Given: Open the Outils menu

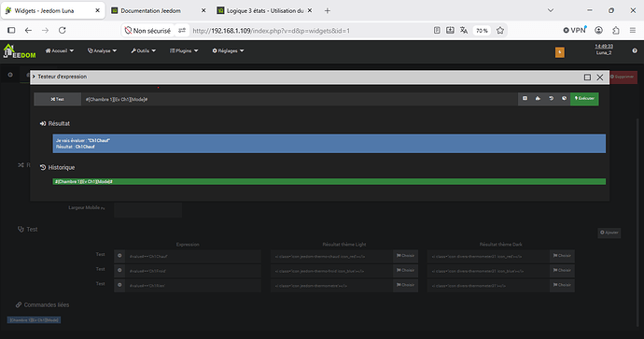Looking at the screenshot, I should click(144, 51).
